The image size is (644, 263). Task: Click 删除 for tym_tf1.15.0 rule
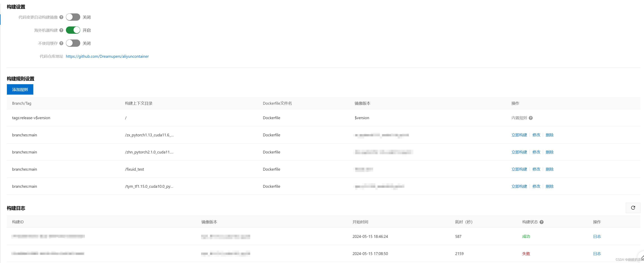point(549,186)
